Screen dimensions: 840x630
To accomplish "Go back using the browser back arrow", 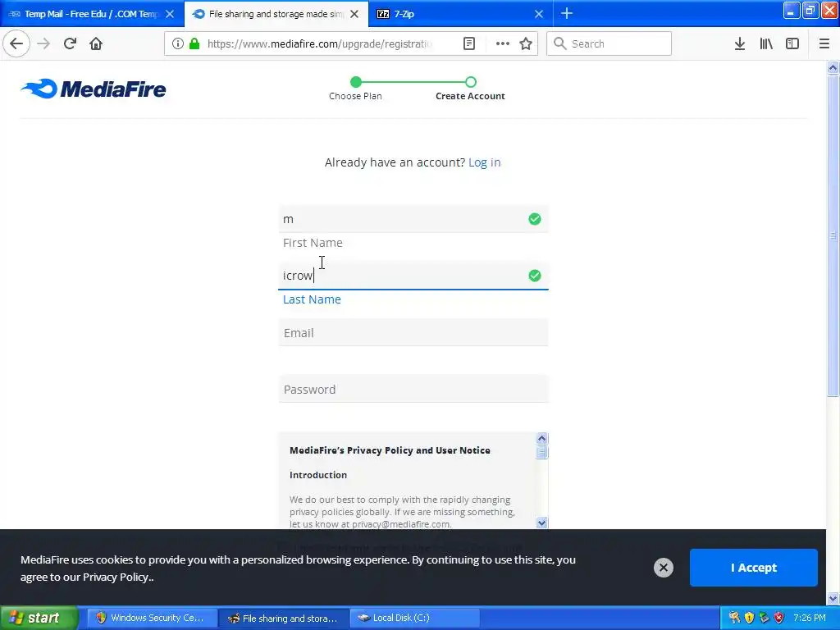I will pyautogui.click(x=16, y=43).
